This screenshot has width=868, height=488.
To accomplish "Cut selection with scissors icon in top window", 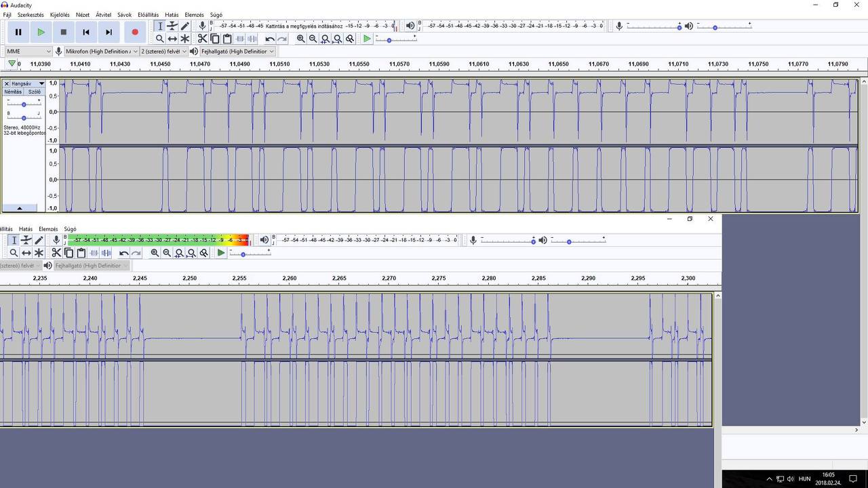I will [202, 39].
